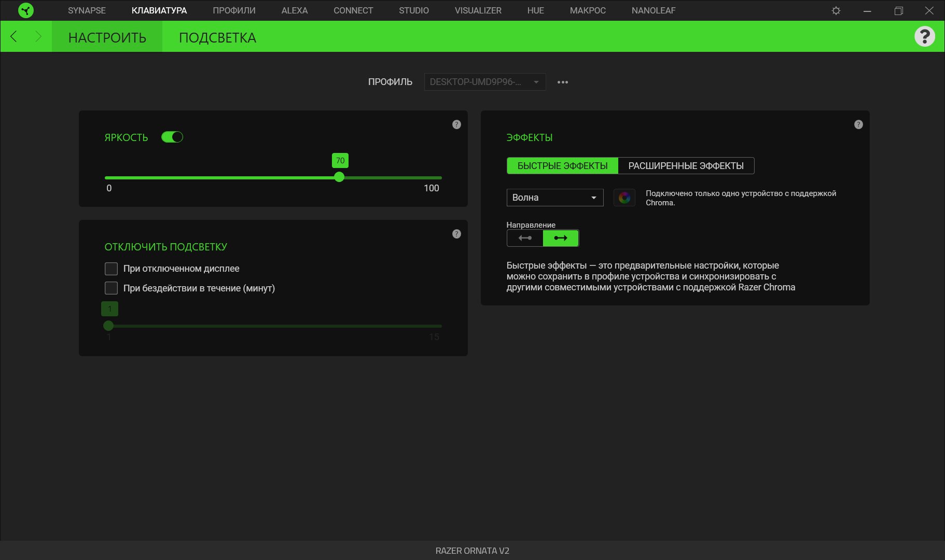Choose БЫСТРЫЕ ЭФФЕКТЫ button
The width and height of the screenshot is (945, 560).
pyautogui.click(x=563, y=166)
